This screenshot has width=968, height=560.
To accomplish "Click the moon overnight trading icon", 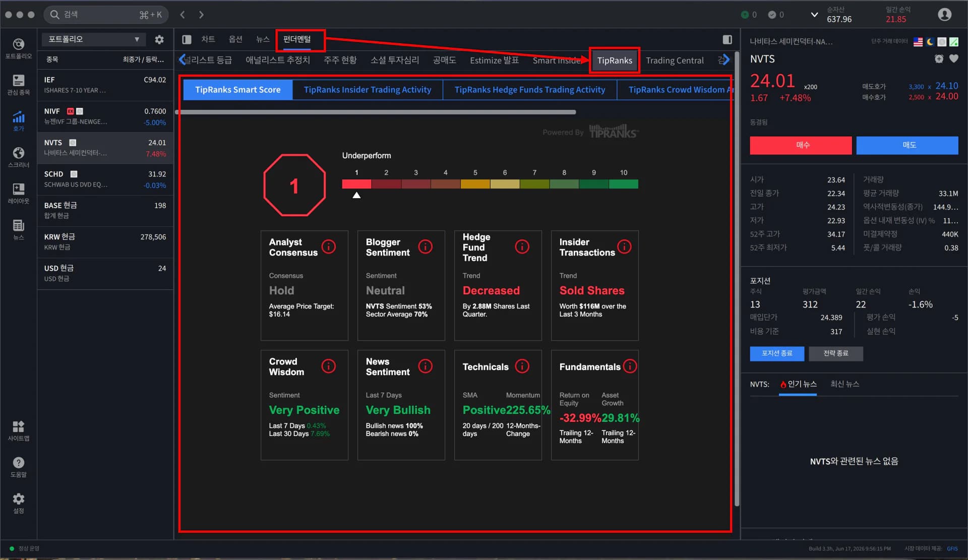I will point(930,42).
